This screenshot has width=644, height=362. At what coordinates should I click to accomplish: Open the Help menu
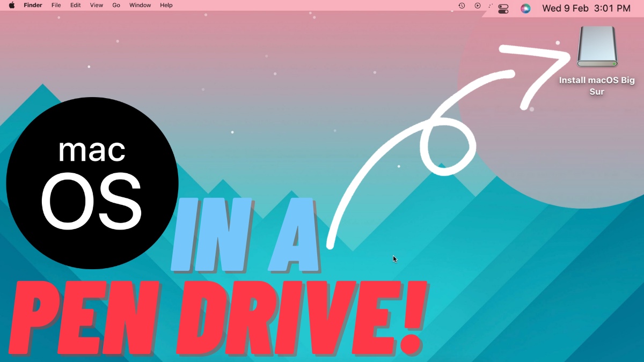click(166, 5)
